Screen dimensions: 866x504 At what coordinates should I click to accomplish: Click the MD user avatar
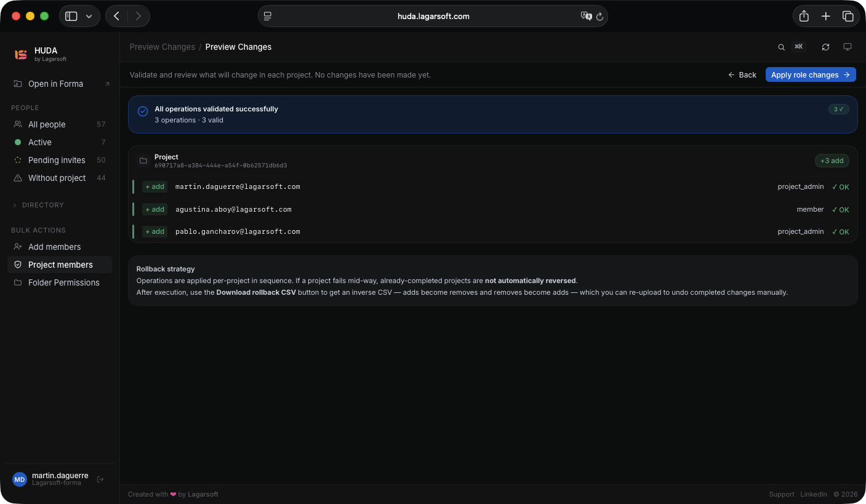click(x=20, y=479)
